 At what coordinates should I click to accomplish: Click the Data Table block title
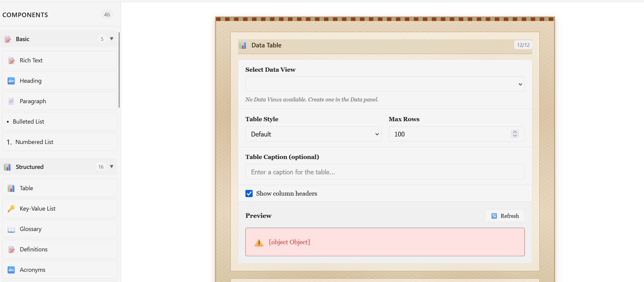click(x=266, y=45)
